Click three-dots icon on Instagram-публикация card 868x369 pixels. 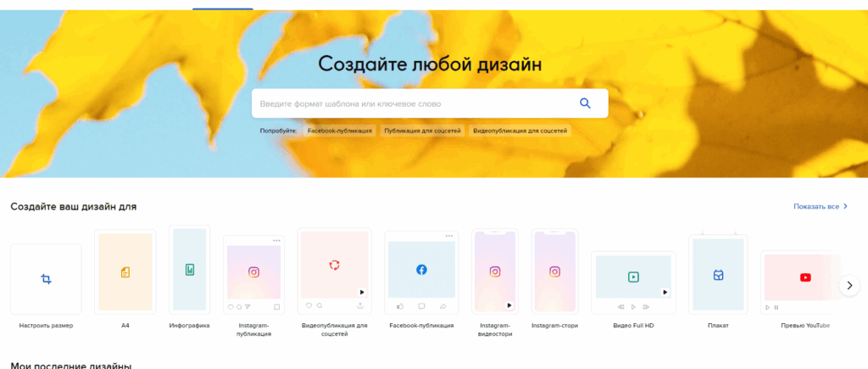[x=277, y=240]
